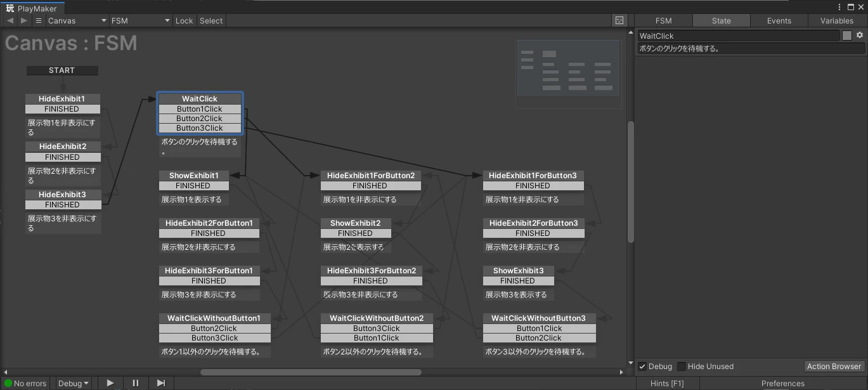Select the HideExhibit1 state

coord(62,99)
